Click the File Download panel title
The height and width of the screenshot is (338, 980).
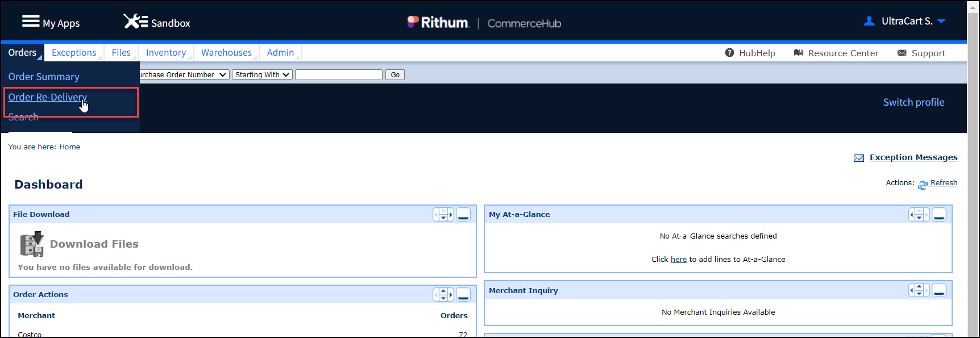click(41, 214)
